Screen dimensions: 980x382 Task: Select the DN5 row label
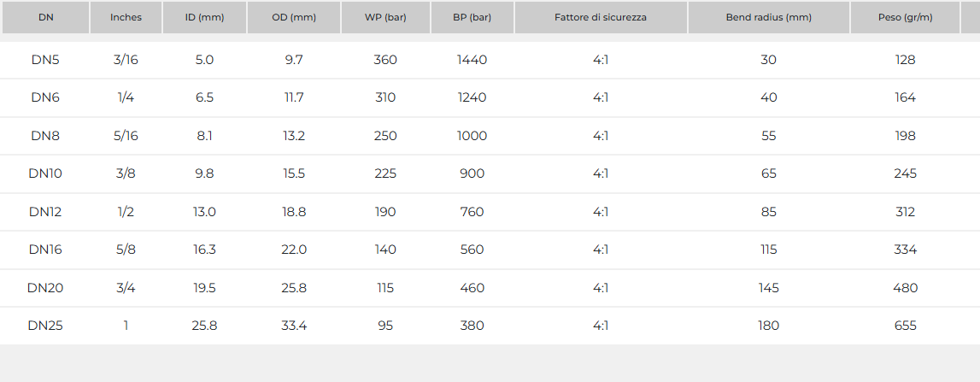point(45,60)
